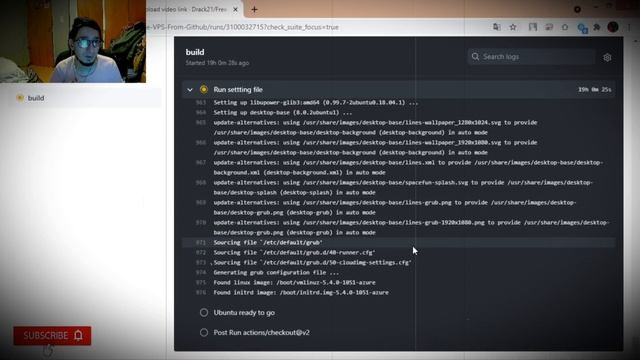Viewport: 640px width, 360px height.
Task: Click the webcam video overlay
Action: [73, 41]
